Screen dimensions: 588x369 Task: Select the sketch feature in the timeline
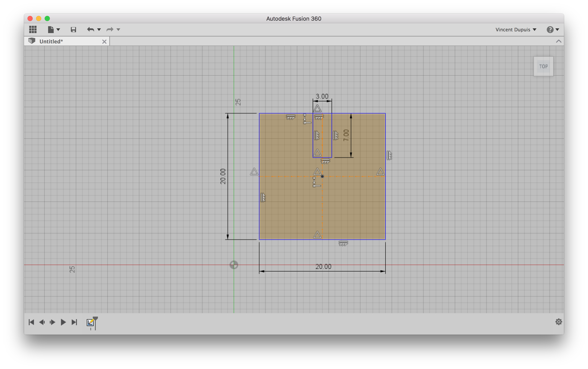[x=90, y=322]
